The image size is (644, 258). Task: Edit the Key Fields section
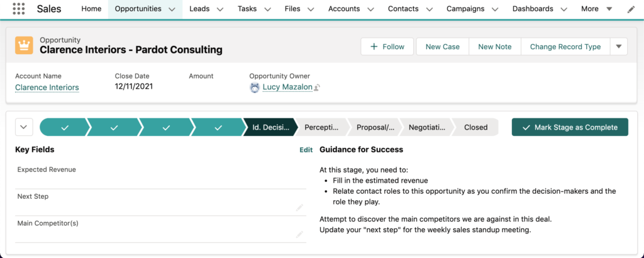tap(306, 150)
